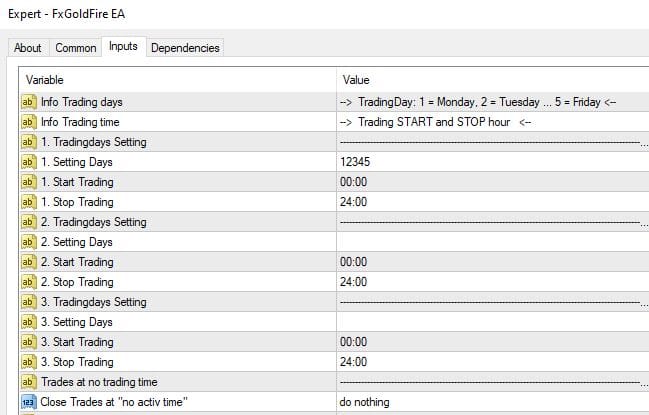This screenshot has height=415, width=649.
Task: Select the 2. Start Trading row label
Action: point(77,261)
